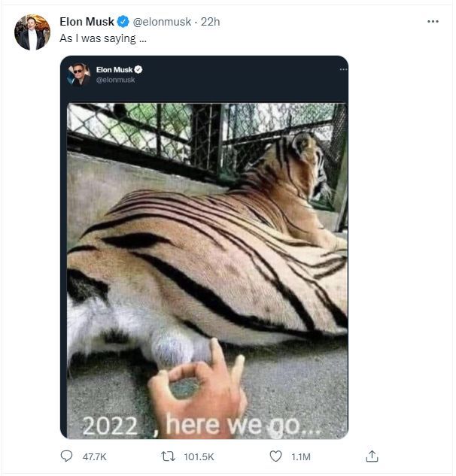Screen dimensions: 456x476
Task: Click the @elonmusk handle in quoted tweet
Action: click(x=115, y=79)
